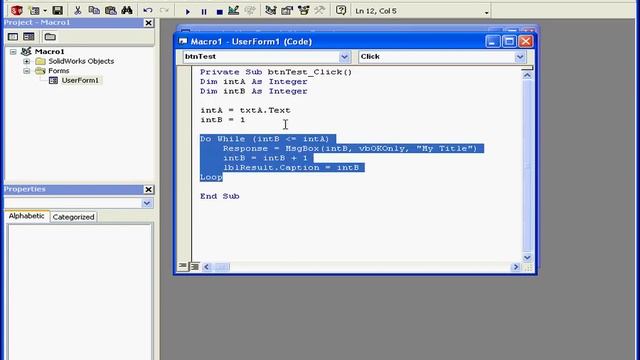
Task: Click the 'Loop' keyword line
Action: 211,177
